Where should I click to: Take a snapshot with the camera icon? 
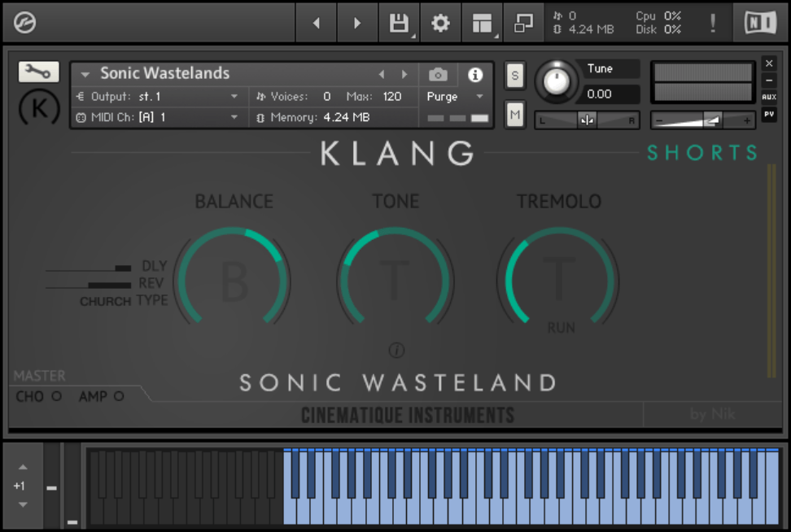(x=438, y=75)
